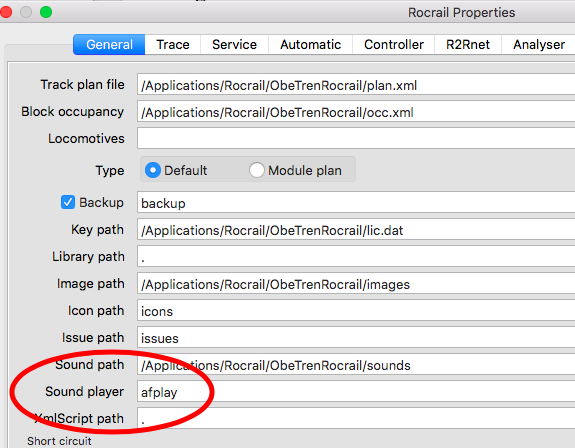Click the Sound path input field
575x448 pixels.
pyautogui.click(x=356, y=365)
